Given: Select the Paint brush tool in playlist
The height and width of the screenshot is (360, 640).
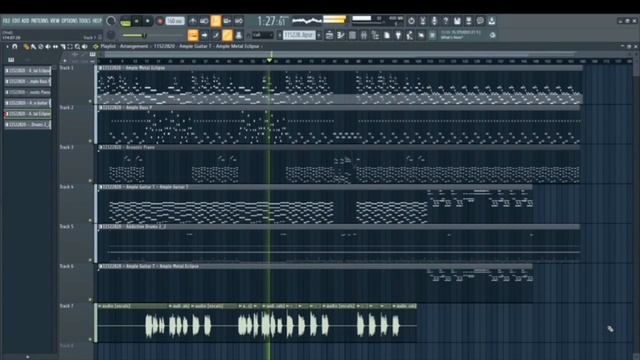Looking at the screenshot, I should pos(33,47).
